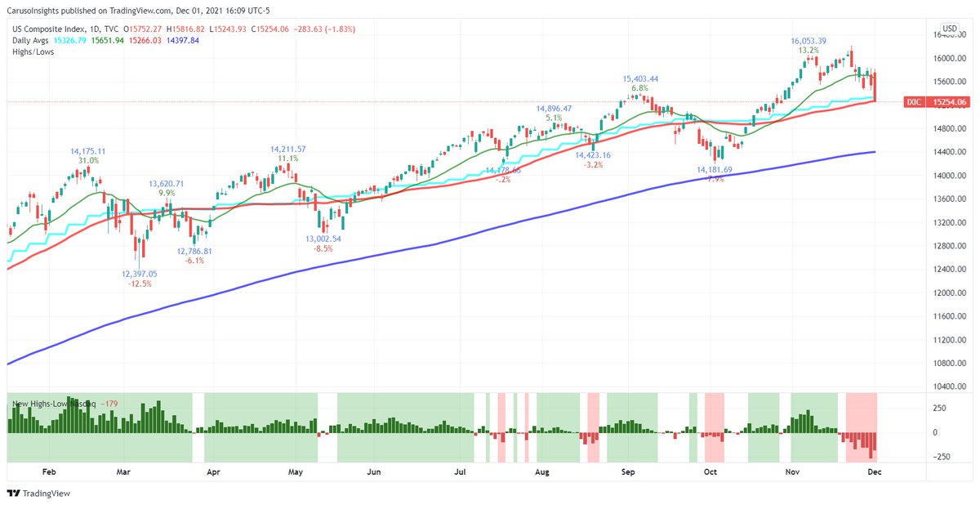
Task: Click the May label on time axis
Action: click(296, 472)
